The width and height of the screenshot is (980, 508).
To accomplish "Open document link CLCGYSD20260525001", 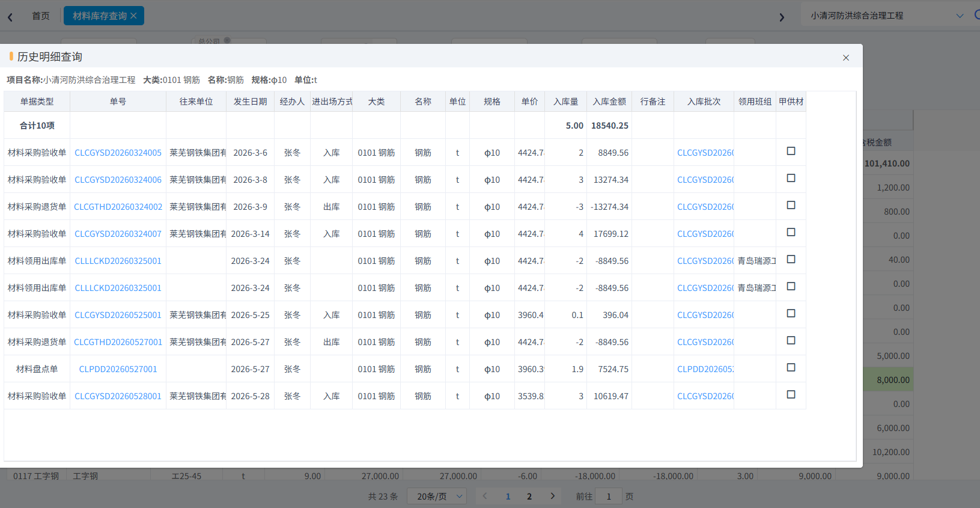I will pyautogui.click(x=118, y=315).
